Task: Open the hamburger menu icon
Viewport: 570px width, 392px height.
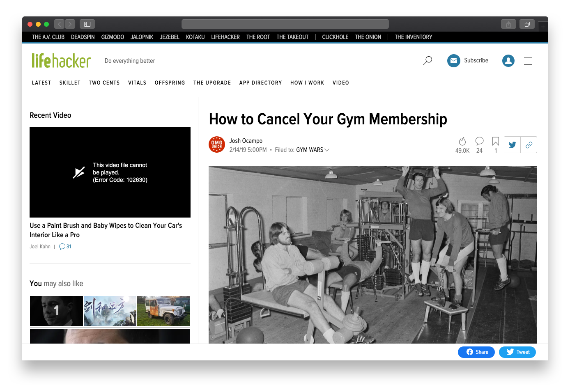Action: point(528,61)
